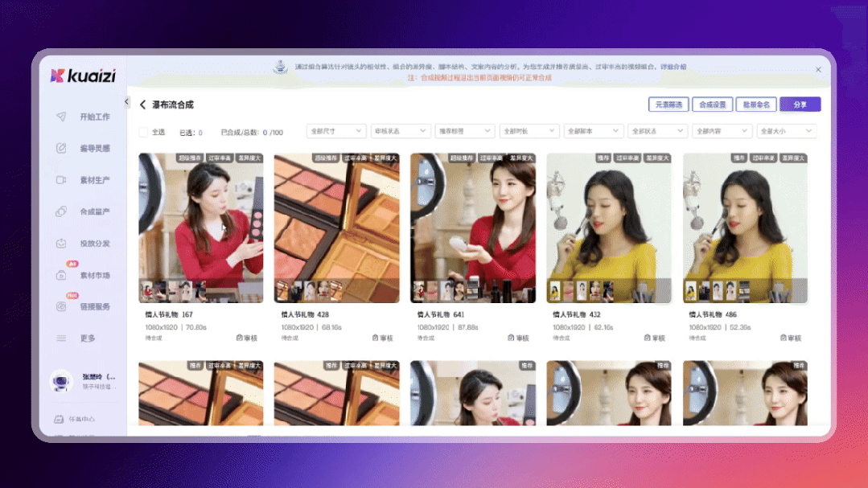Click the 元素筛选 button
The image size is (868, 488).
(x=668, y=105)
